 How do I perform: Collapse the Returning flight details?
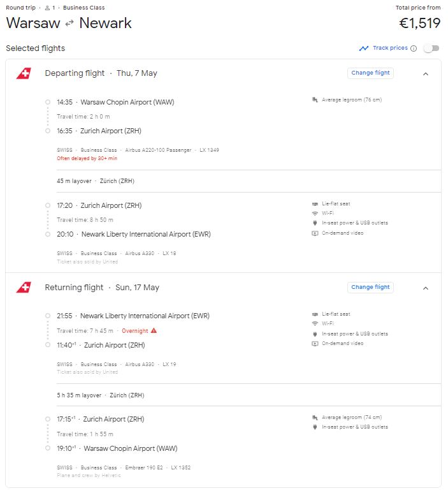click(x=426, y=288)
